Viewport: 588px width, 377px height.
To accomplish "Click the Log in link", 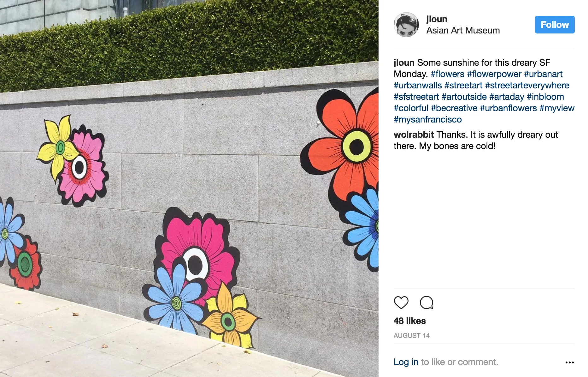I will pyautogui.click(x=406, y=362).
